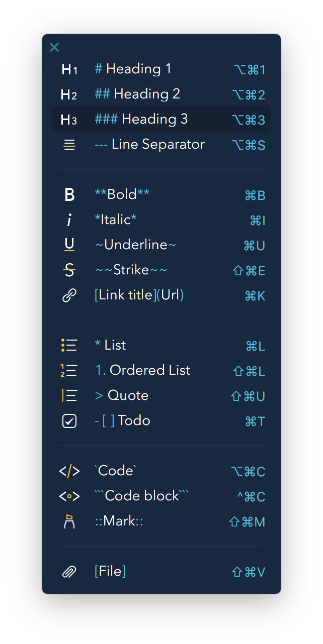Choose the ### Heading 3 menu item
The height and width of the screenshot is (644, 323).
(x=141, y=119)
